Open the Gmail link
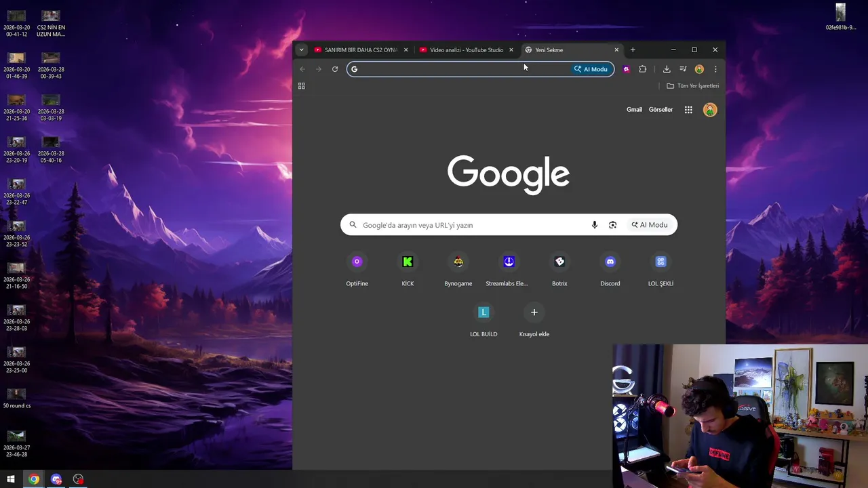868x488 pixels. 634,110
